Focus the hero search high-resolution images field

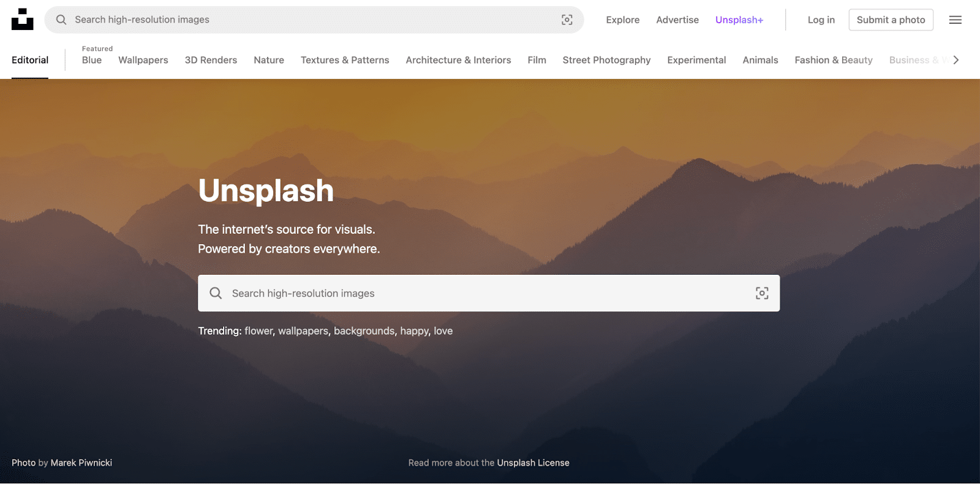tap(489, 293)
